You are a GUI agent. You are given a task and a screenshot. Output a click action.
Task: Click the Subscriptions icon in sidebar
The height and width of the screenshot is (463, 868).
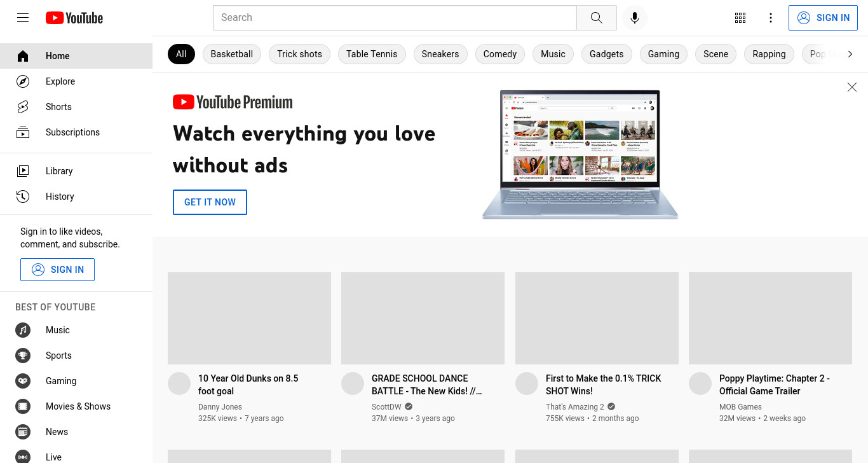pyautogui.click(x=23, y=132)
